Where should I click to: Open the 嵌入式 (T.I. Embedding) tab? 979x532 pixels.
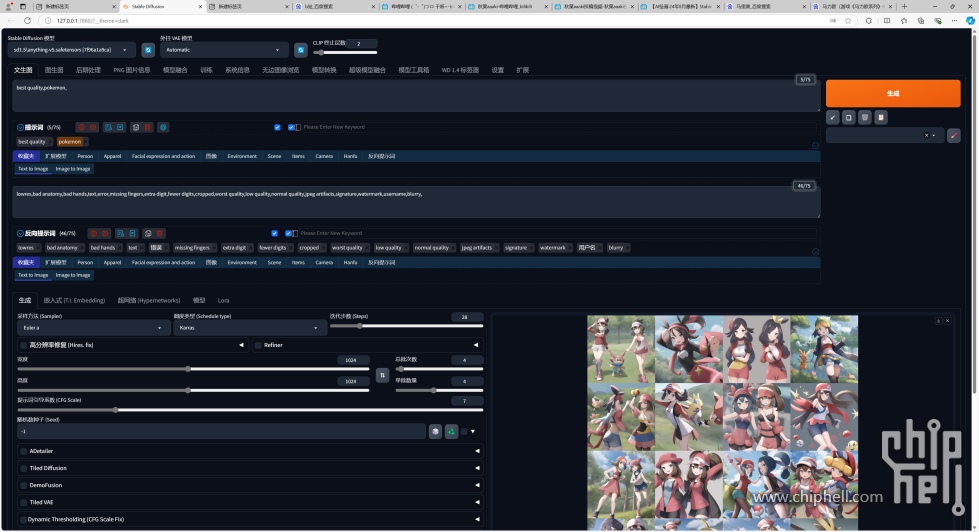coord(74,300)
